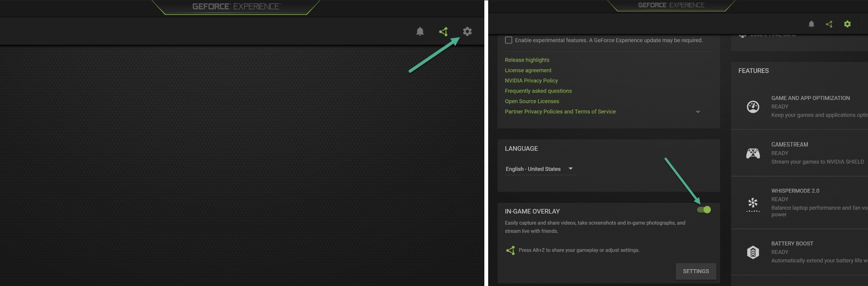Click 'Balance laptop performance and fan' description
Screen dimensions: 868x286
819,211
